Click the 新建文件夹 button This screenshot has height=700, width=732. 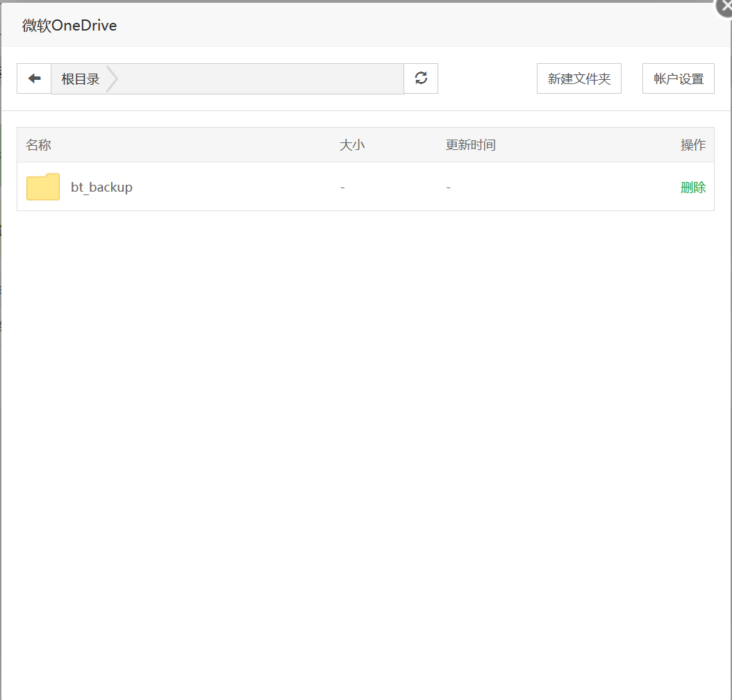pyautogui.click(x=579, y=78)
